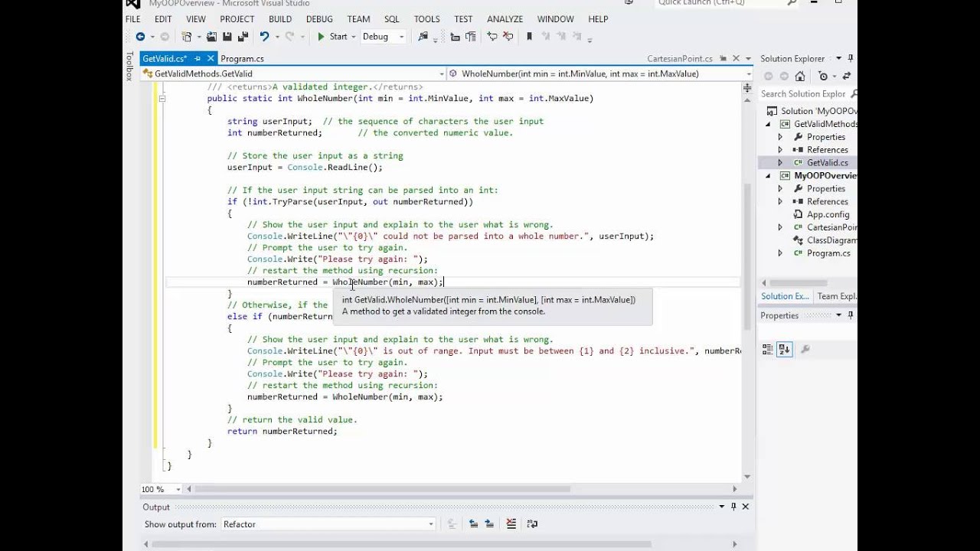This screenshot has width=980, height=551.
Task: Select App.config in Solution Explorer
Action: tap(828, 215)
